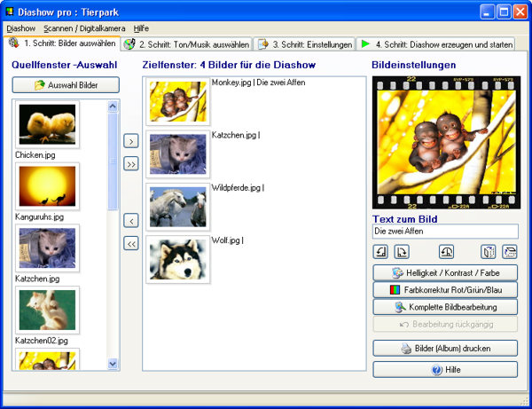The height and width of the screenshot is (409, 532).
Task: Open Farbkorrektur Rot/Grün/Blau
Action: pyautogui.click(x=445, y=289)
